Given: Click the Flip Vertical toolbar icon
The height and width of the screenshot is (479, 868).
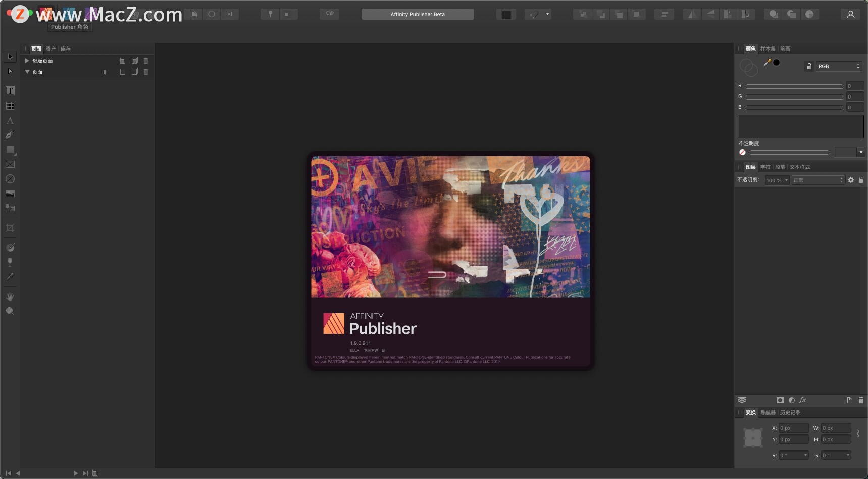Looking at the screenshot, I should pyautogui.click(x=710, y=14).
